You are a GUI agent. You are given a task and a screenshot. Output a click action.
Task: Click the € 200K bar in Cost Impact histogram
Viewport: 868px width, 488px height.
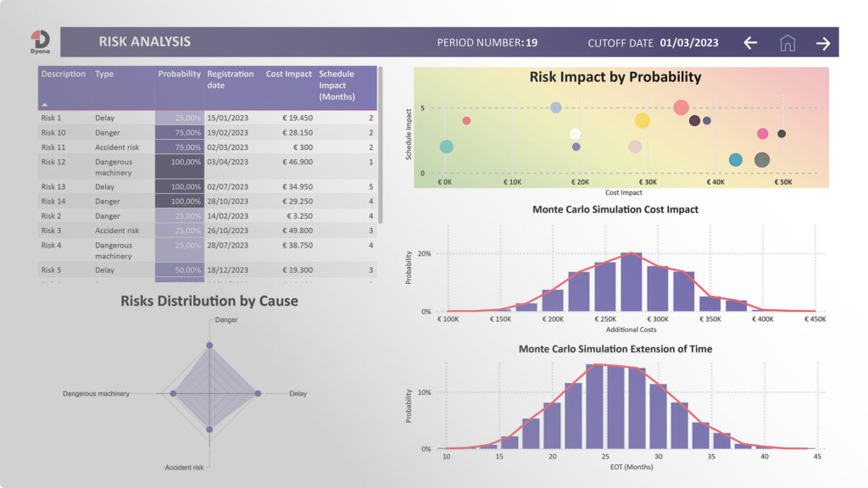[553, 301]
